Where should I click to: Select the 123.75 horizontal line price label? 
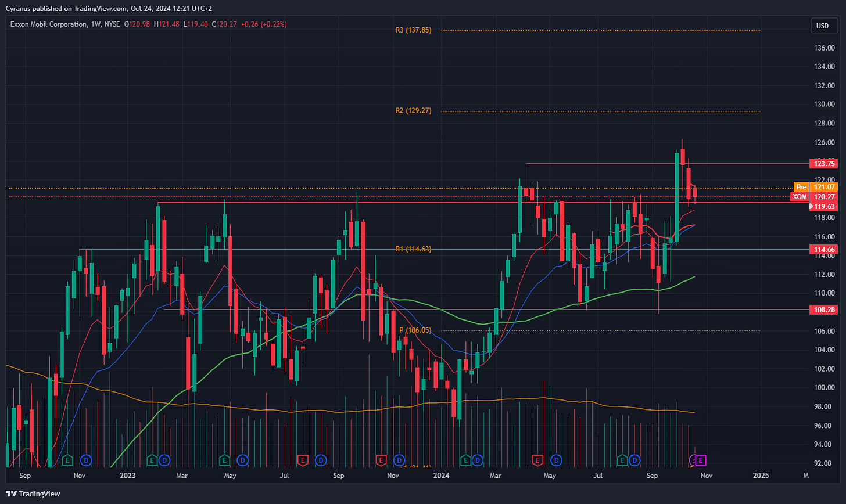click(x=825, y=164)
